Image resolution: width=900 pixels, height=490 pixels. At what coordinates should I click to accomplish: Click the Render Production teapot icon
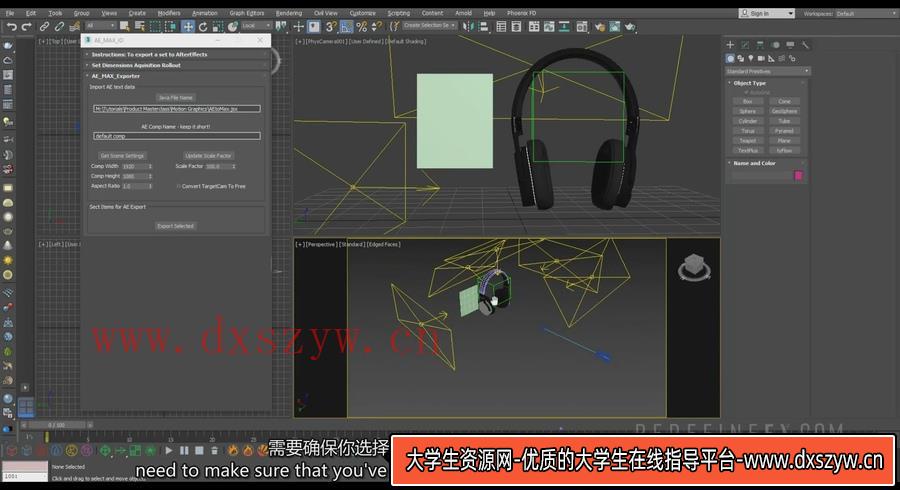click(x=630, y=26)
